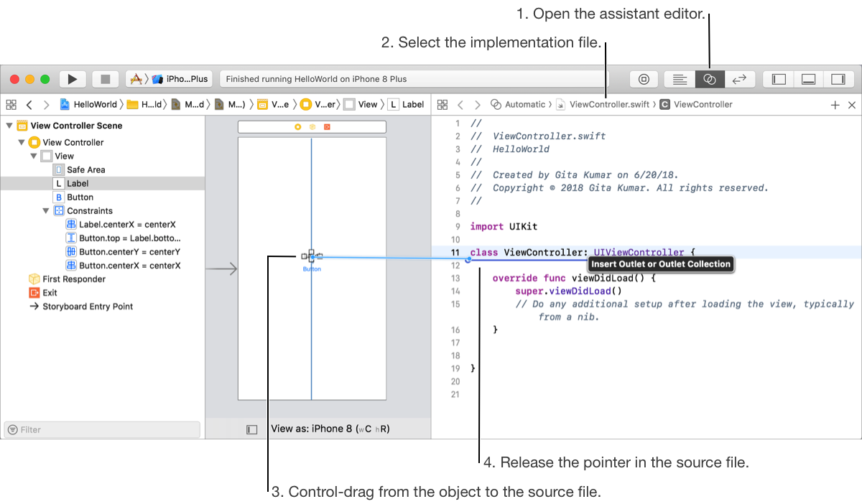Go forward in assistant editor history

(x=477, y=105)
